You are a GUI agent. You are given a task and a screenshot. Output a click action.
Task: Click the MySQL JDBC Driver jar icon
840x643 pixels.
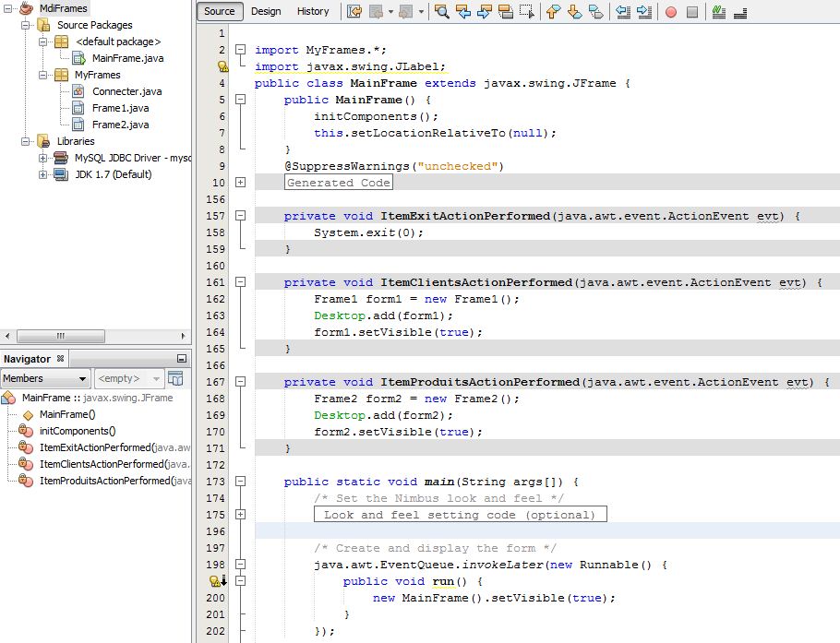click(61, 158)
